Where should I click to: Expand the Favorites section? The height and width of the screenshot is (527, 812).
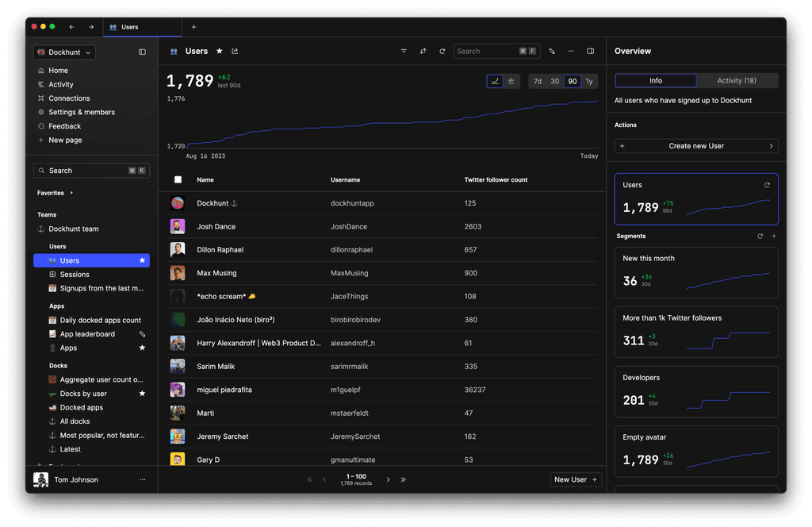click(55, 193)
